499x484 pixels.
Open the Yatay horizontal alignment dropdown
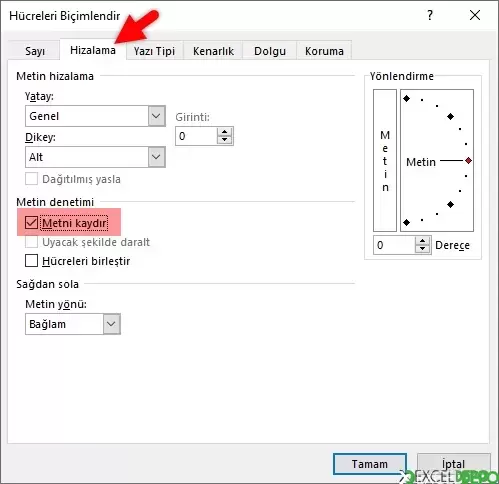(95, 116)
